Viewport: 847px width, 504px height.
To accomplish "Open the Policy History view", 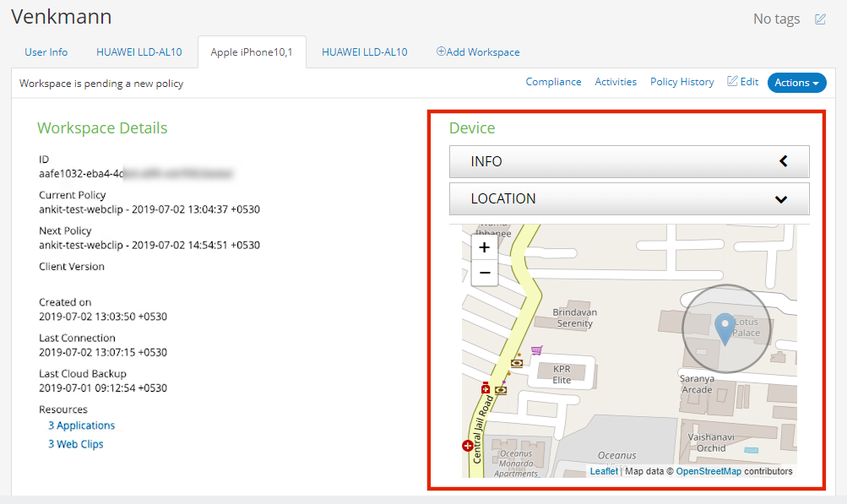I will point(681,82).
